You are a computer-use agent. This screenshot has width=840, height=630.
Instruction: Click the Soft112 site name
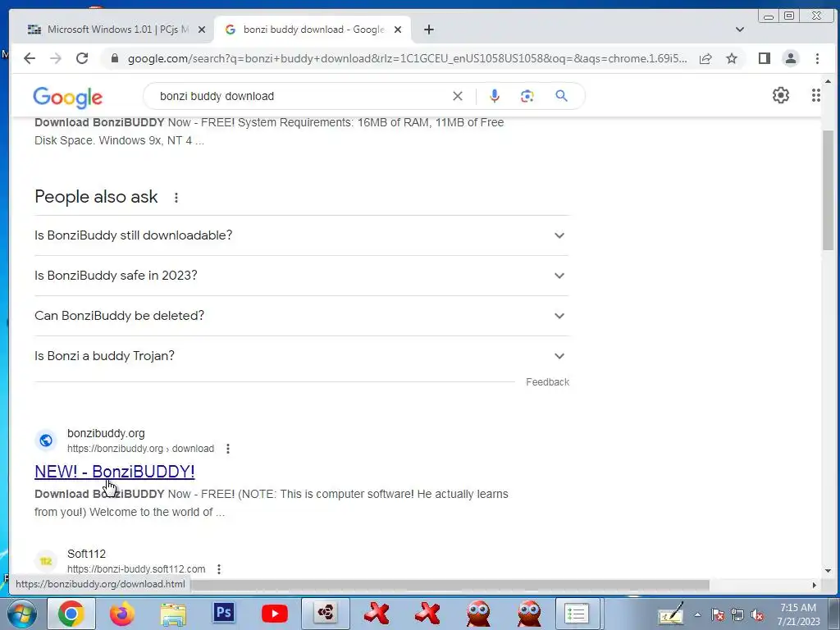[x=86, y=554]
